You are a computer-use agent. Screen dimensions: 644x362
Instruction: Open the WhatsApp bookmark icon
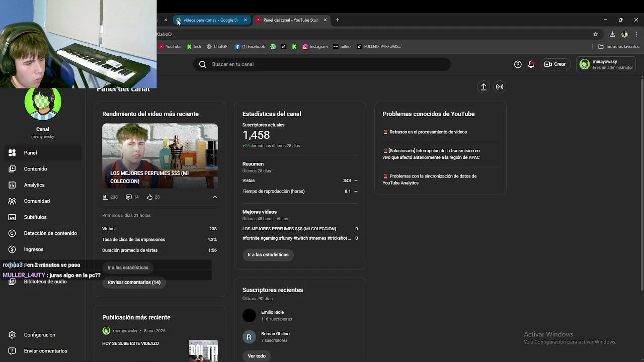pyautogui.click(x=273, y=46)
